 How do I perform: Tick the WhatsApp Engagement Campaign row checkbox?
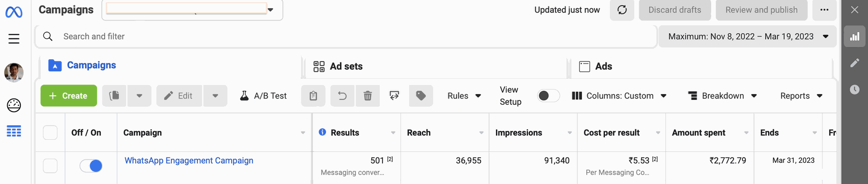click(x=50, y=166)
